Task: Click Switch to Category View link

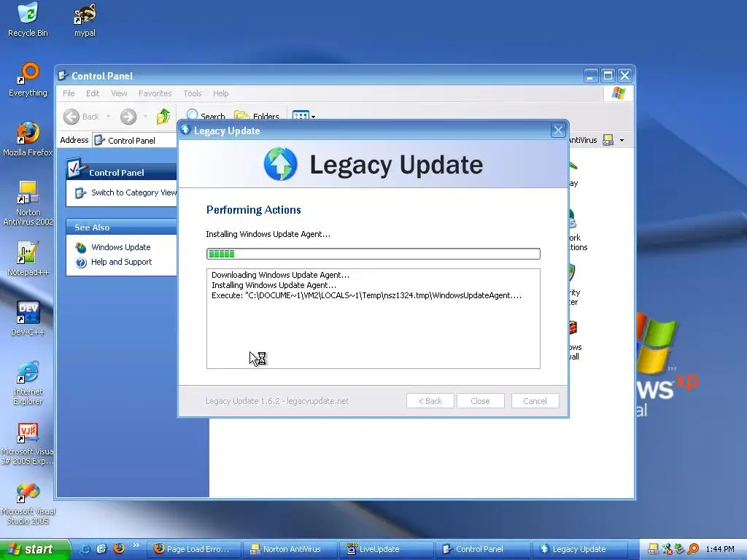Action: click(133, 192)
